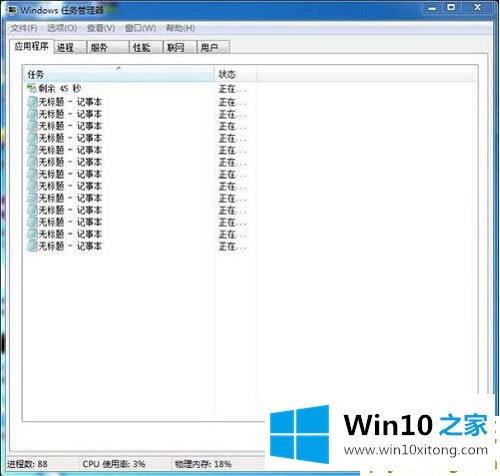Image resolution: width=500 pixels, height=476 pixels.
Task: Switch to the 应用程序 tab
Action: [x=31, y=46]
